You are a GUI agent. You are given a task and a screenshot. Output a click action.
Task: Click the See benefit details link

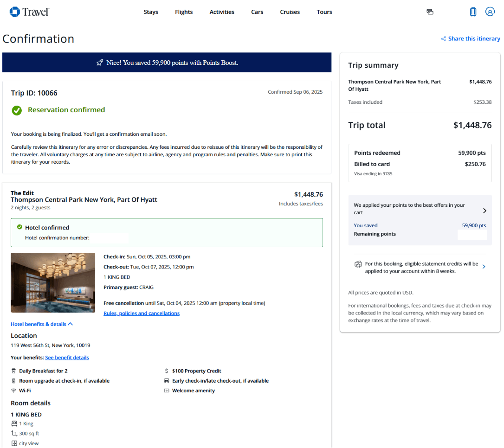(67, 357)
